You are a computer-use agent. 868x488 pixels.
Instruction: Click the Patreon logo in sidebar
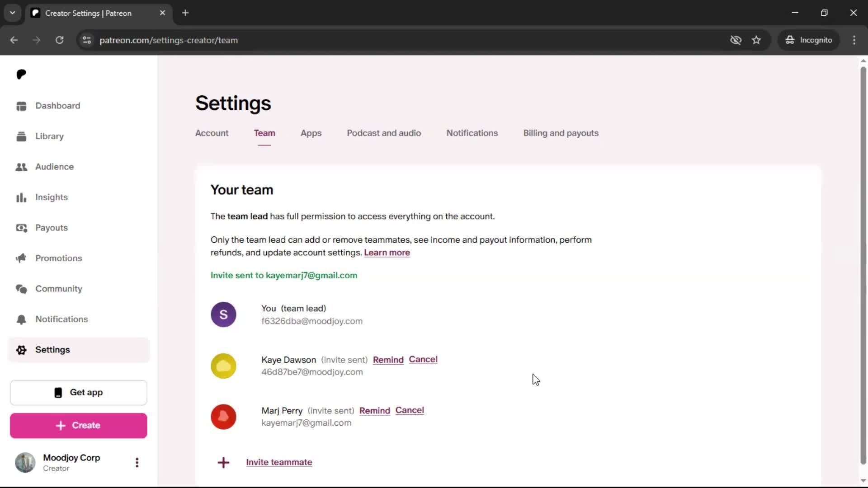coord(21,74)
